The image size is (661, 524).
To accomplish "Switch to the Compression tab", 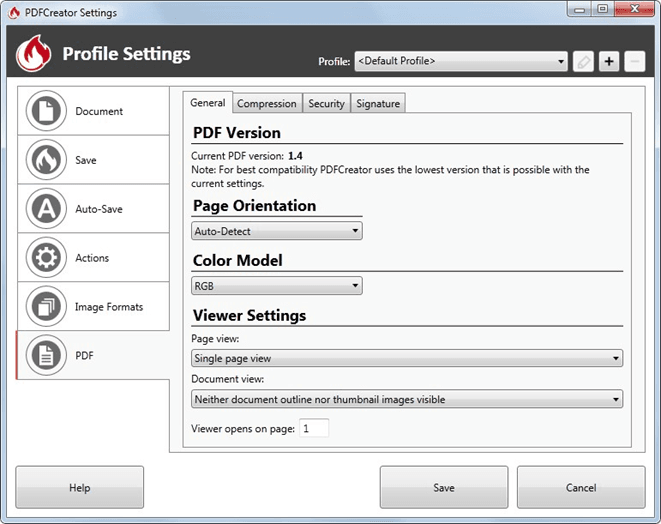I will 267,104.
